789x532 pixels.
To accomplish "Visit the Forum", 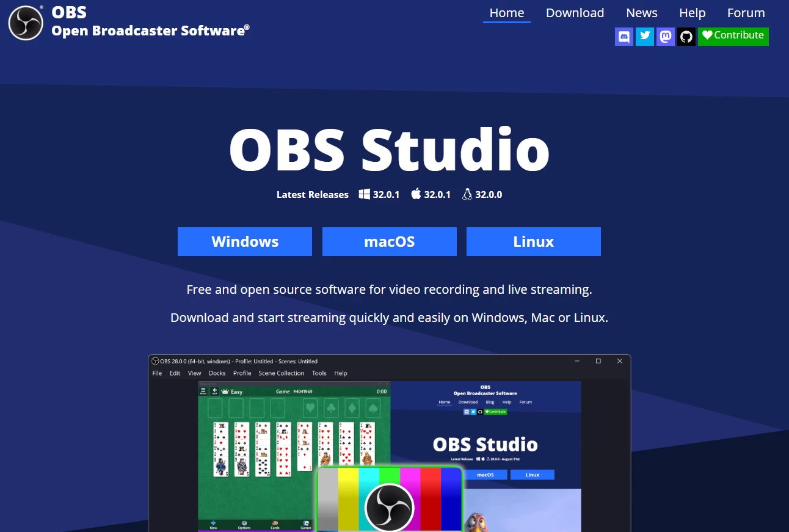I will click(x=746, y=12).
